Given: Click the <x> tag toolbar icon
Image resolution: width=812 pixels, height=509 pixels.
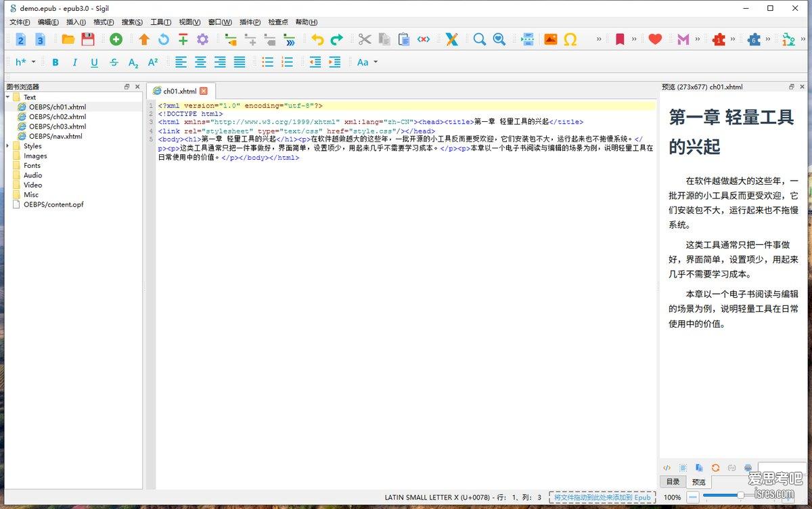Looking at the screenshot, I should click(x=424, y=39).
